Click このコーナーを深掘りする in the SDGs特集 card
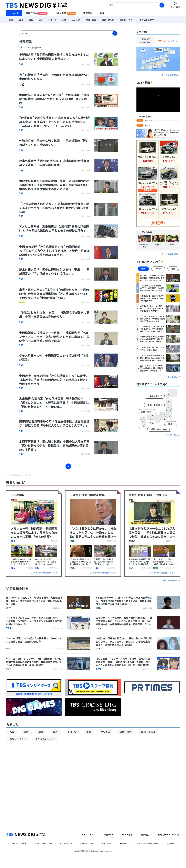The height and width of the screenshot is (868, 186). coord(44,573)
